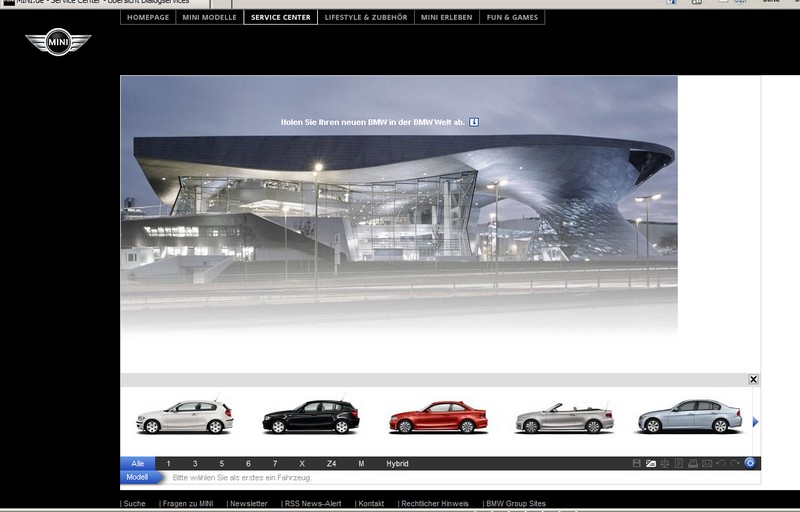Screen dimensions: 800x512
Task: Click the print icon in bottom toolbar
Action: pyautogui.click(x=693, y=463)
